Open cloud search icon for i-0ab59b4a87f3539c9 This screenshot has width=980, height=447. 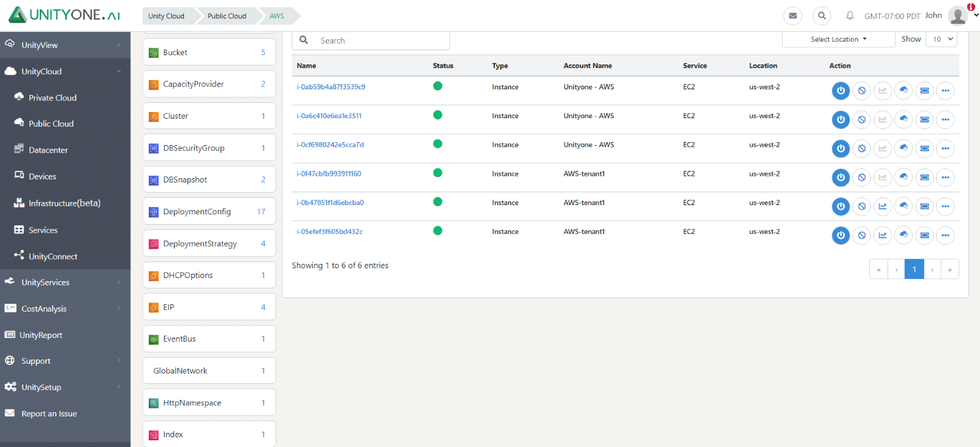click(x=903, y=91)
